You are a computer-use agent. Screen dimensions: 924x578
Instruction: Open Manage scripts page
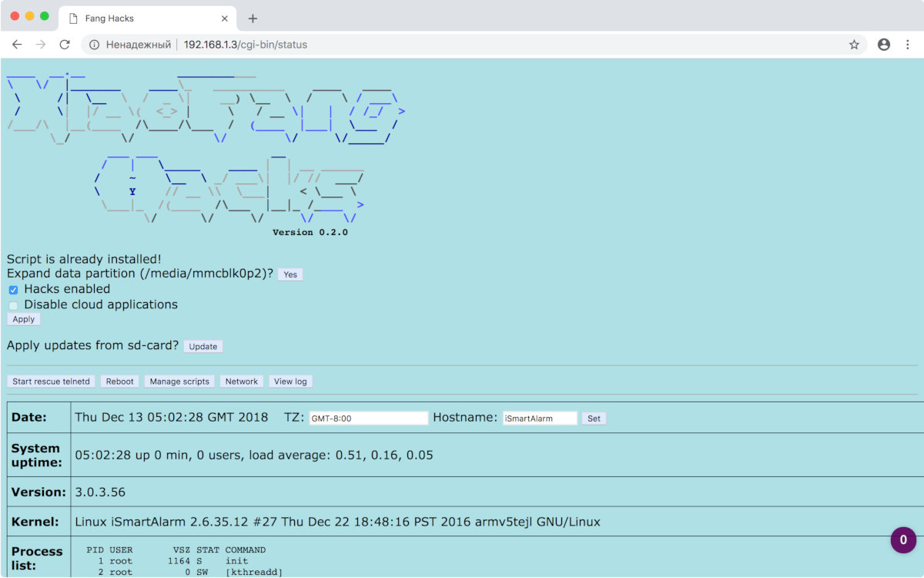(179, 381)
